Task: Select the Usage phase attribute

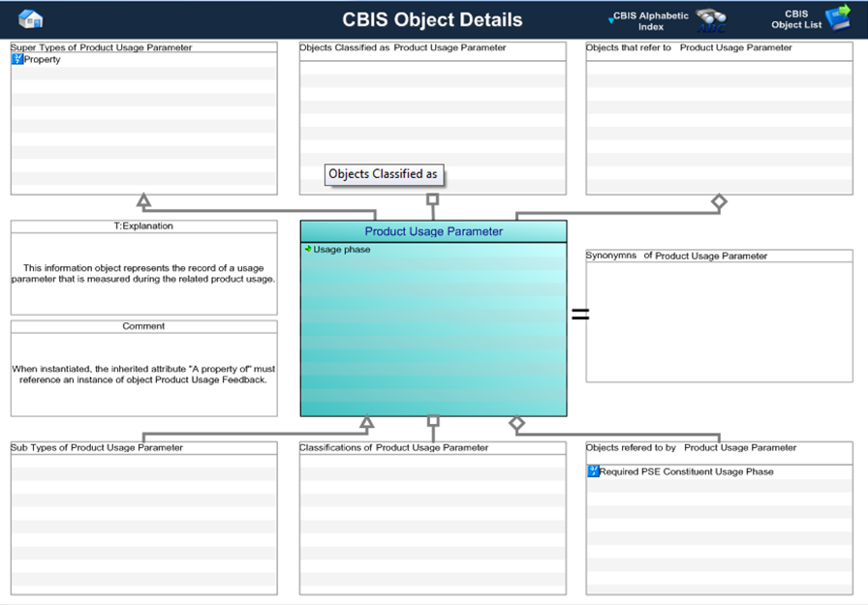Action: tap(342, 250)
